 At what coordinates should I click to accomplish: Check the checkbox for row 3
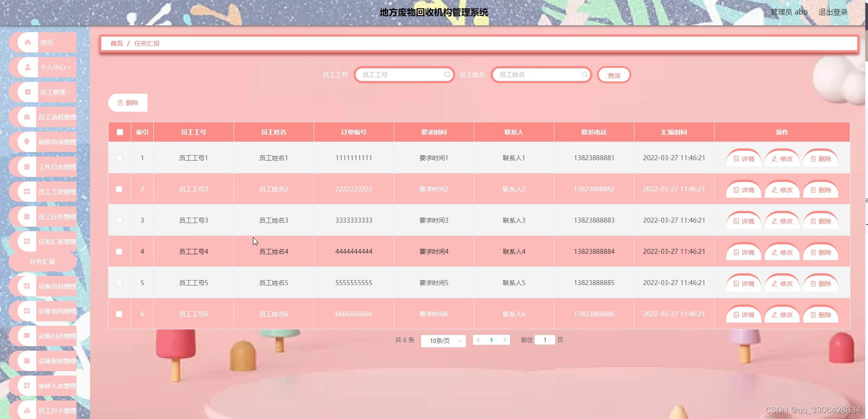(119, 220)
